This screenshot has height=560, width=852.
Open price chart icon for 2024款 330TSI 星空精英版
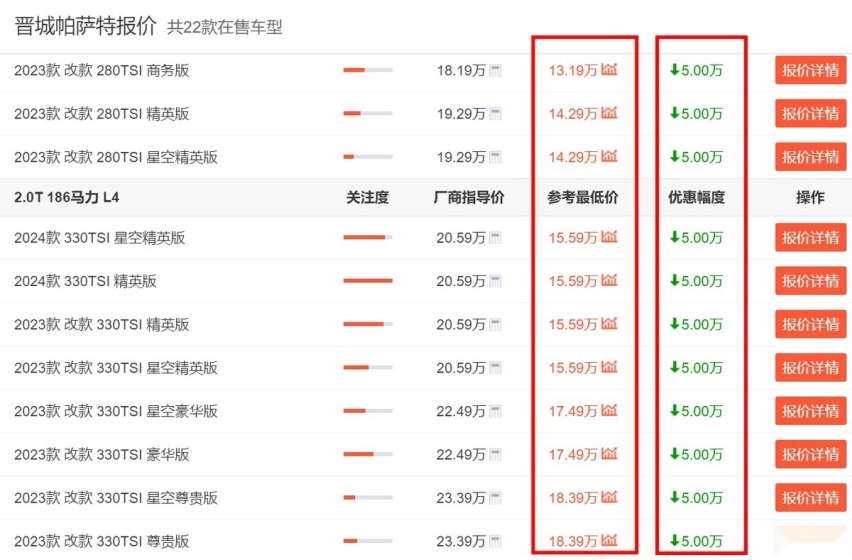(x=609, y=237)
